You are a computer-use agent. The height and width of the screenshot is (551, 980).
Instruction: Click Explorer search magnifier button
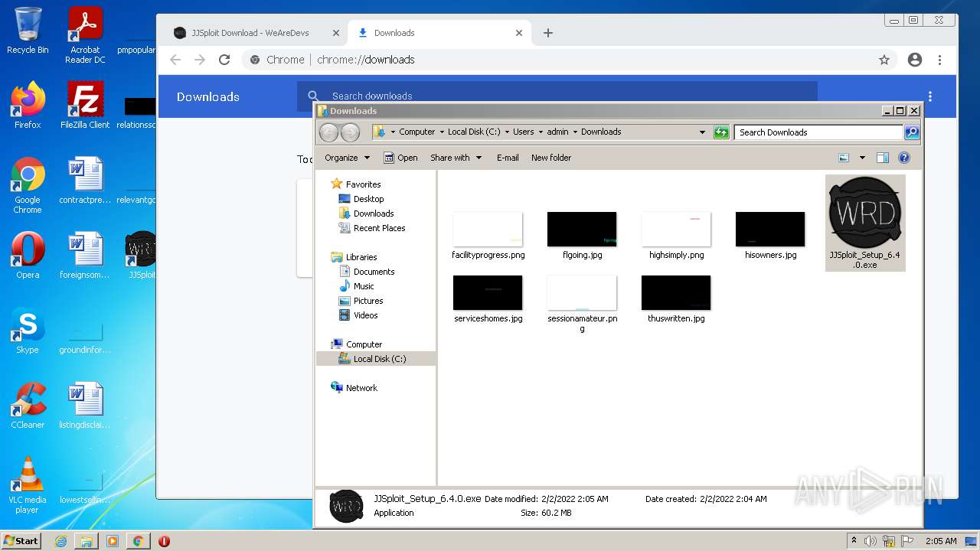(x=912, y=132)
